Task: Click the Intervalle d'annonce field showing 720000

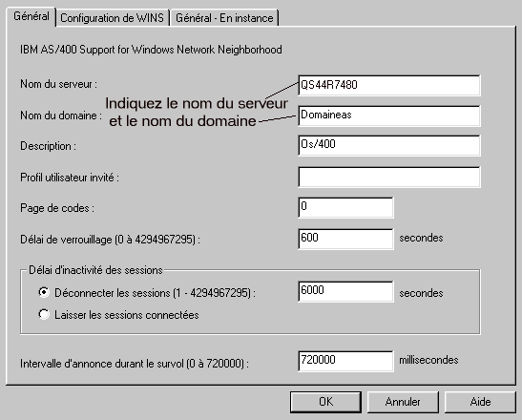Action: pyautogui.click(x=345, y=361)
